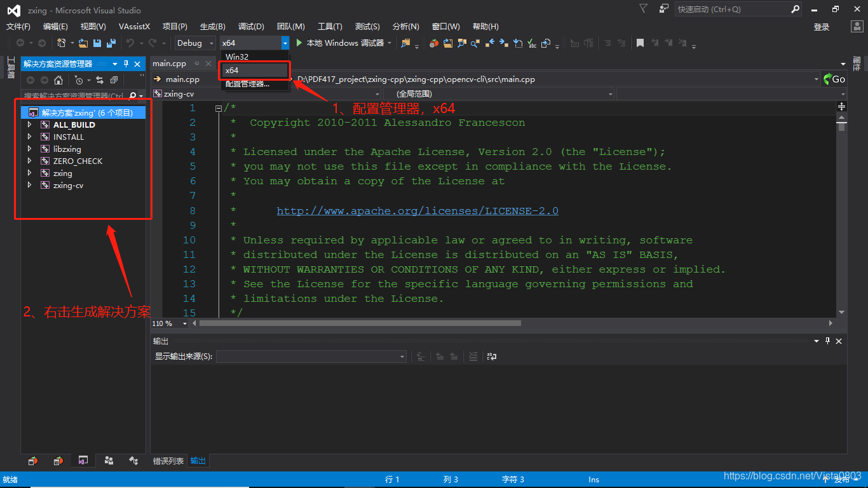The image size is (868, 488).
Task: Select the 解决方案'zxing' root node
Action: [84, 112]
